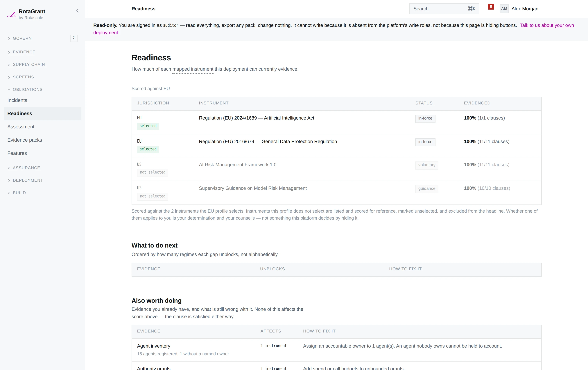Screen dimensions: 588x370
Task: Click the 'What to do next' heading
Action: click(x=154, y=245)
